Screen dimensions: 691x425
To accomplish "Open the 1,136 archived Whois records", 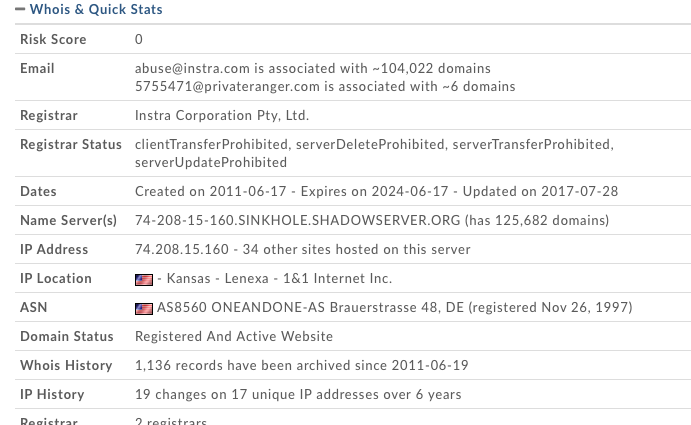I will click(301, 366).
